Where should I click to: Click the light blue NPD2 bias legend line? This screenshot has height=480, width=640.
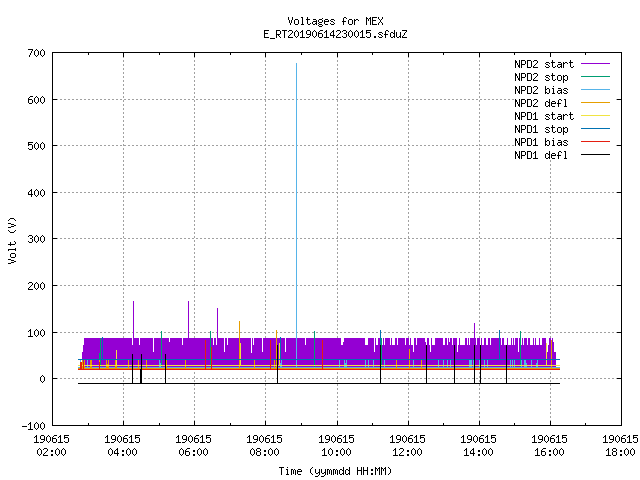595,89
